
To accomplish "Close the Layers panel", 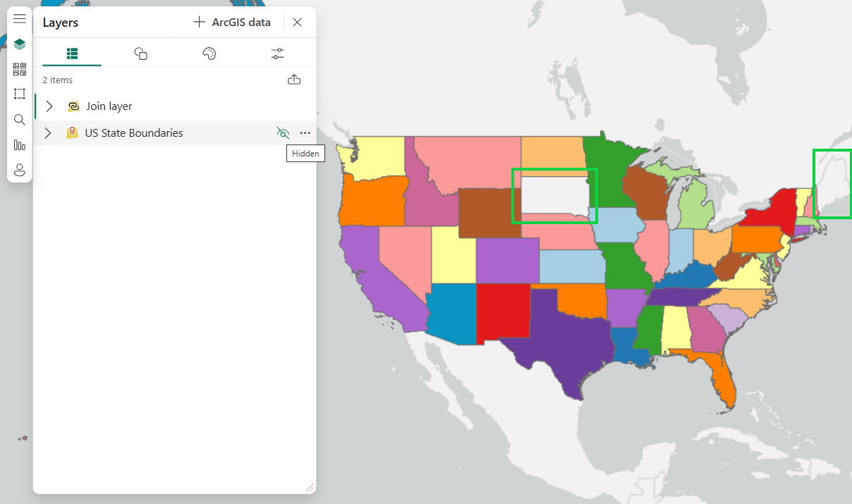I will (297, 22).
